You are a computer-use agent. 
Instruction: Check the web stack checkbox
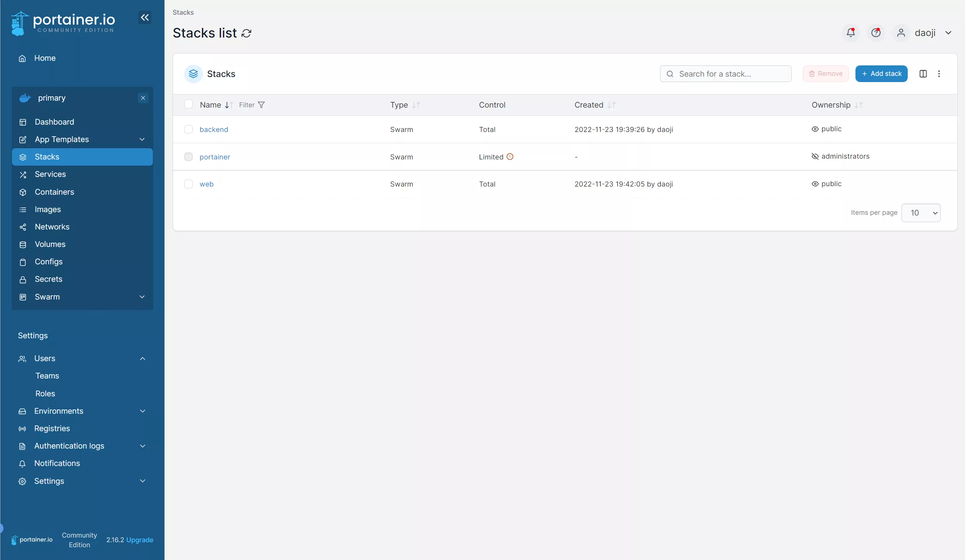point(189,184)
